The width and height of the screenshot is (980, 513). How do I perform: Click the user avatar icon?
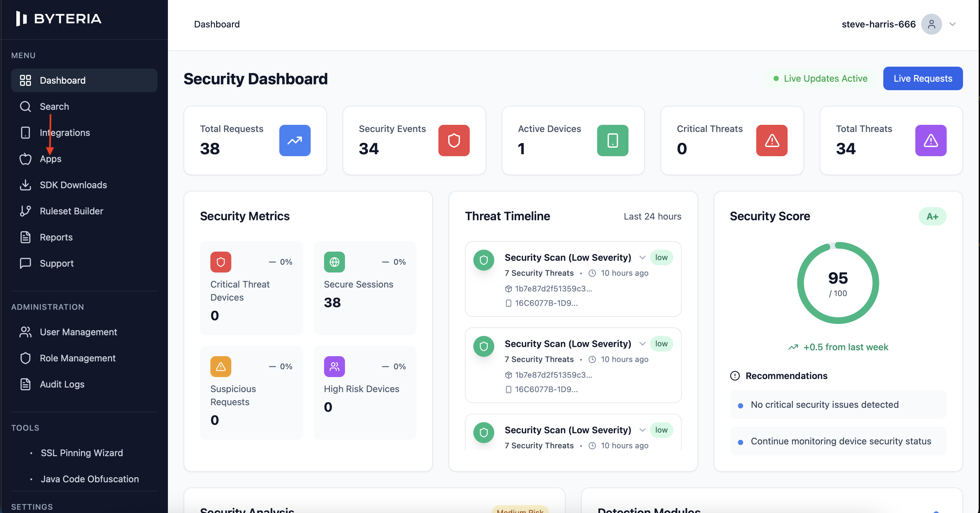931,25
